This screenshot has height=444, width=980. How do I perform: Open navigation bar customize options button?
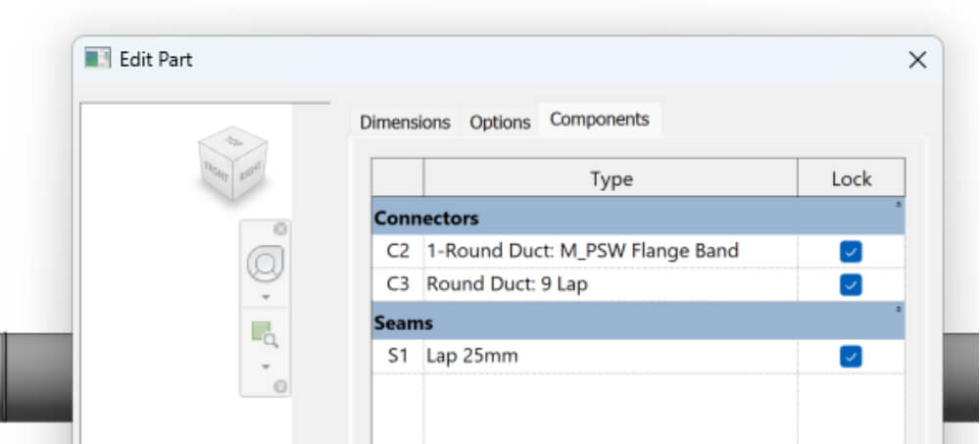(280, 386)
